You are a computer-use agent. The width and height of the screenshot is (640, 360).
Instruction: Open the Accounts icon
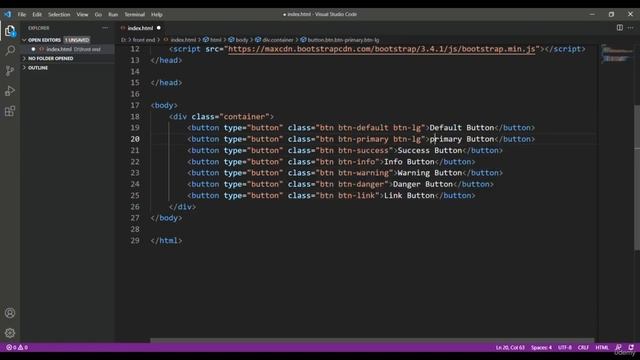[10, 313]
